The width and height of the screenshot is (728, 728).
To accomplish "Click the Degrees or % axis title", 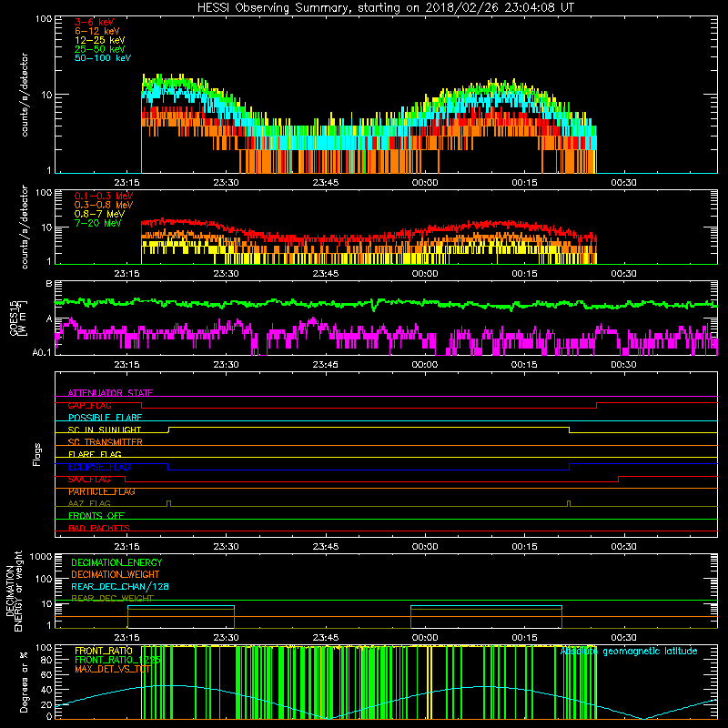I will click(24, 682).
